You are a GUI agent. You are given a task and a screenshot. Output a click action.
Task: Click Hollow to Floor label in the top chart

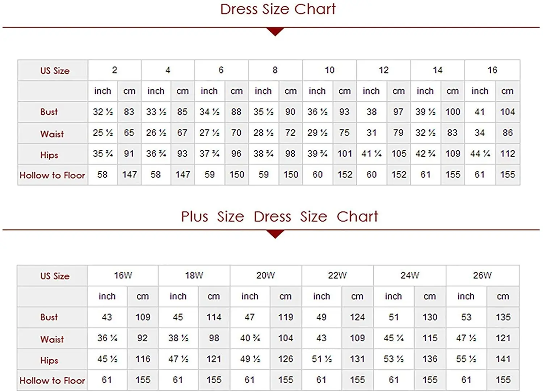[52, 176]
